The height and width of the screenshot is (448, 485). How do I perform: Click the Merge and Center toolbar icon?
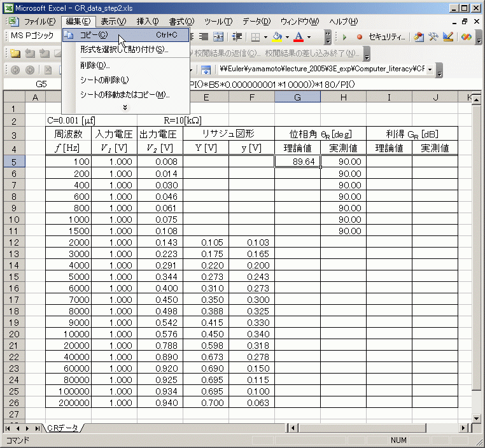coord(218,37)
